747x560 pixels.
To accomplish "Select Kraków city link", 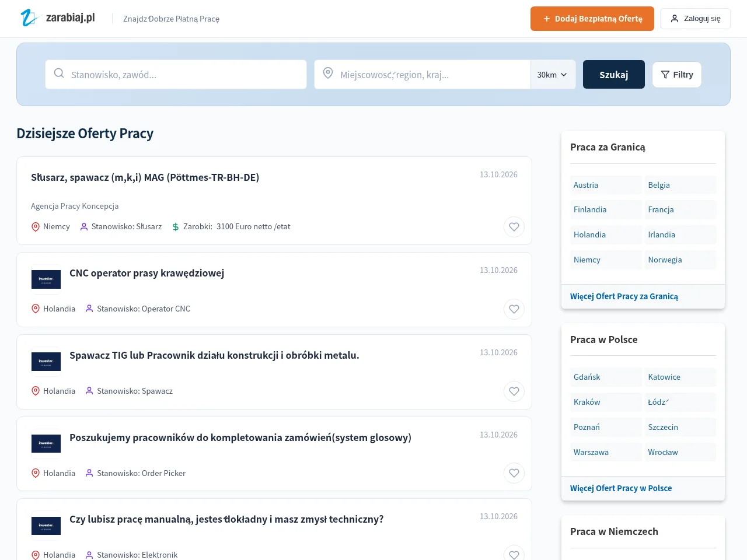I will (x=606, y=402).
